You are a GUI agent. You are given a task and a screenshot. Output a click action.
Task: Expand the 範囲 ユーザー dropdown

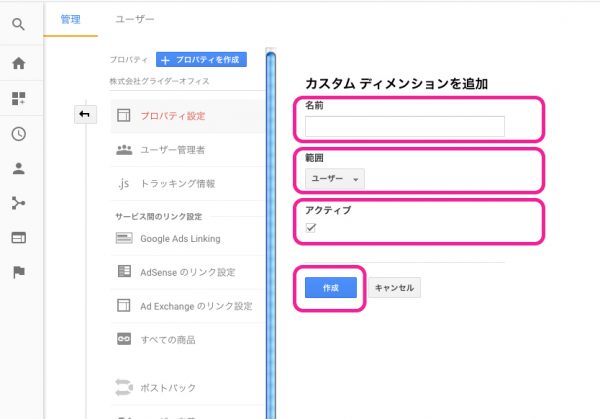[x=334, y=178]
